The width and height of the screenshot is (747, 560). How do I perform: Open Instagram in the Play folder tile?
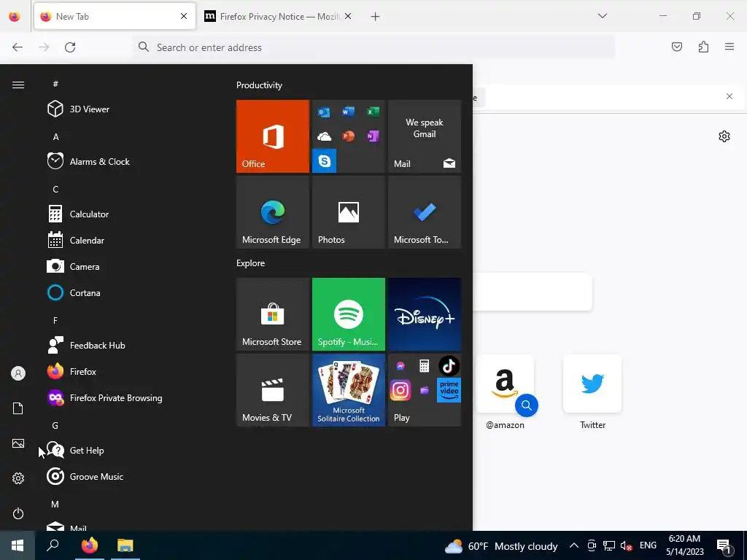(400, 390)
